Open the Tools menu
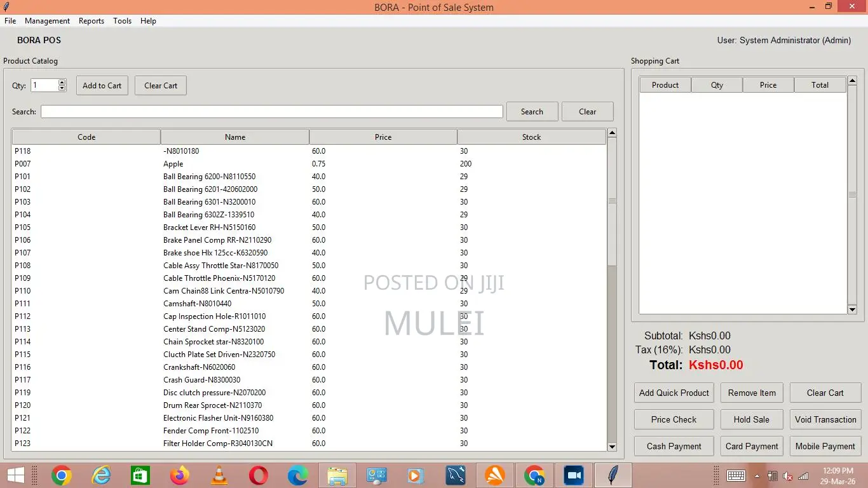 [x=122, y=21]
